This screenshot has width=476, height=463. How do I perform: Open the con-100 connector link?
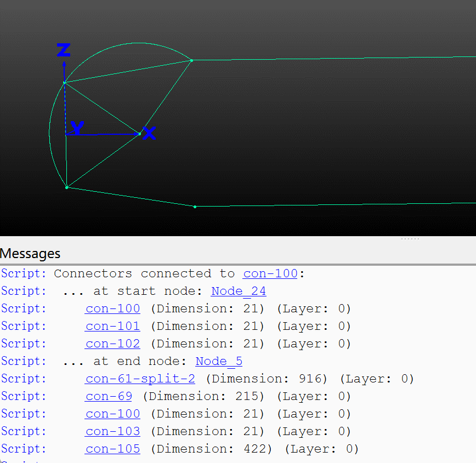[x=112, y=308]
